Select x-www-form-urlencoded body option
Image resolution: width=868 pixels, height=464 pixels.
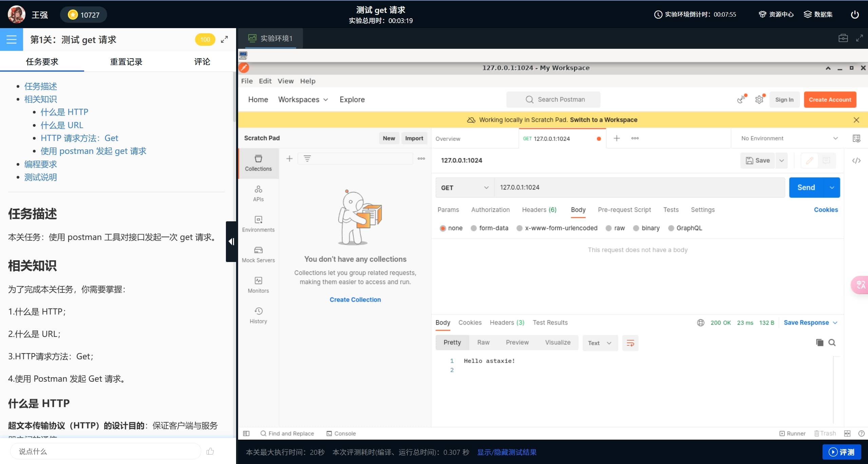519,228
